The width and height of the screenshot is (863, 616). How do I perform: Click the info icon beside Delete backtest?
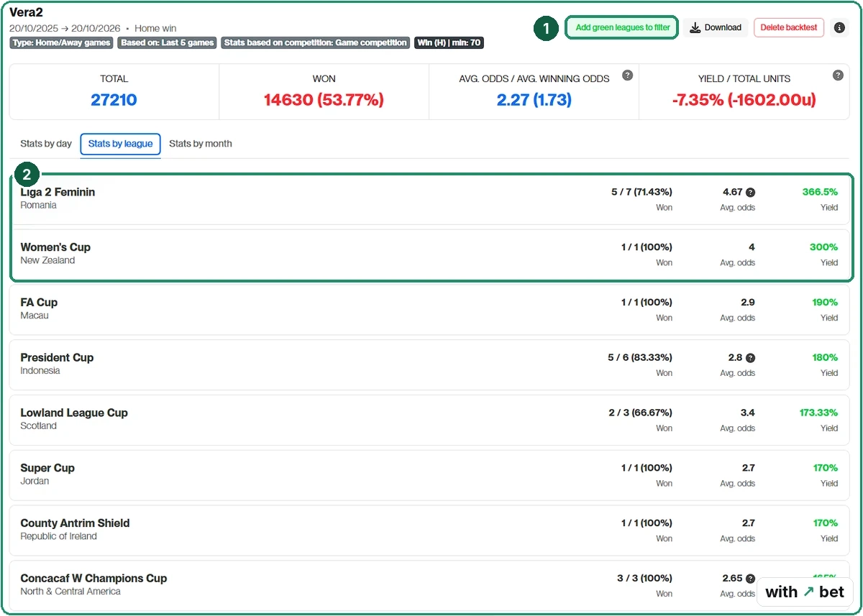pos(839,27)
